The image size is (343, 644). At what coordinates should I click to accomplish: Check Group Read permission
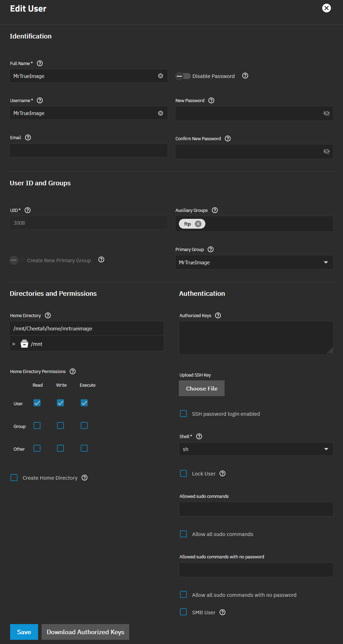(37, 425)
